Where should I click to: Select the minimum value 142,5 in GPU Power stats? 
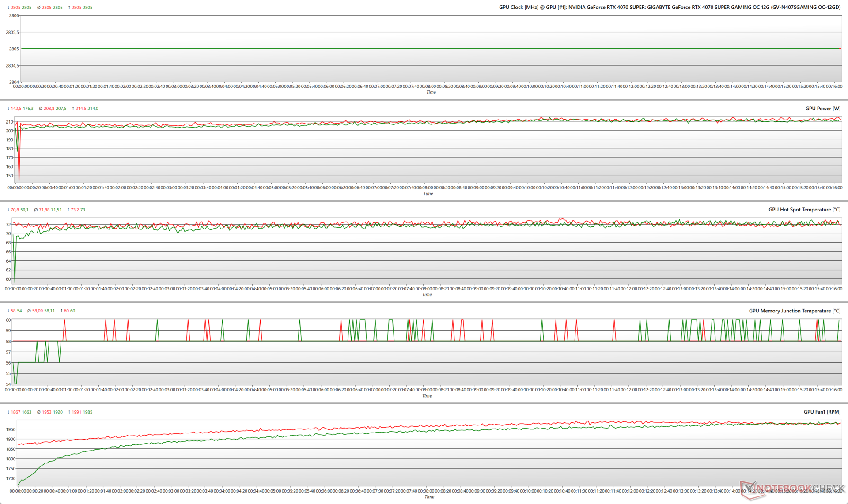tap(16, 109)
